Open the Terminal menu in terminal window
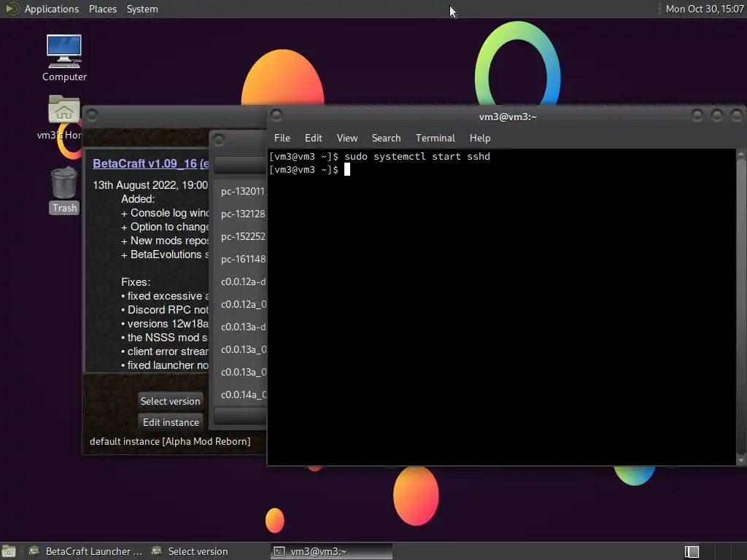The image size is (747, 560). pos(435,138)
